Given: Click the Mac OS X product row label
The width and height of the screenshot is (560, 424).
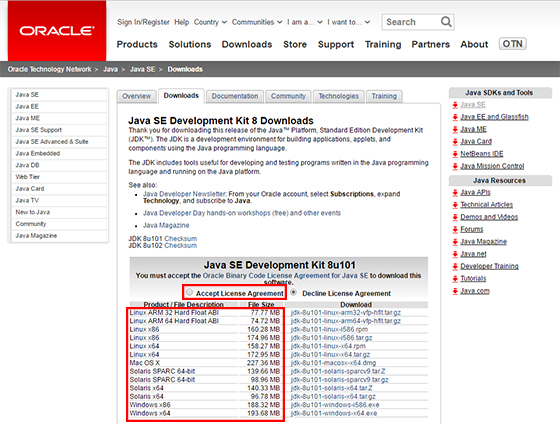Looking at the screenshot, I should pos(145,363).
